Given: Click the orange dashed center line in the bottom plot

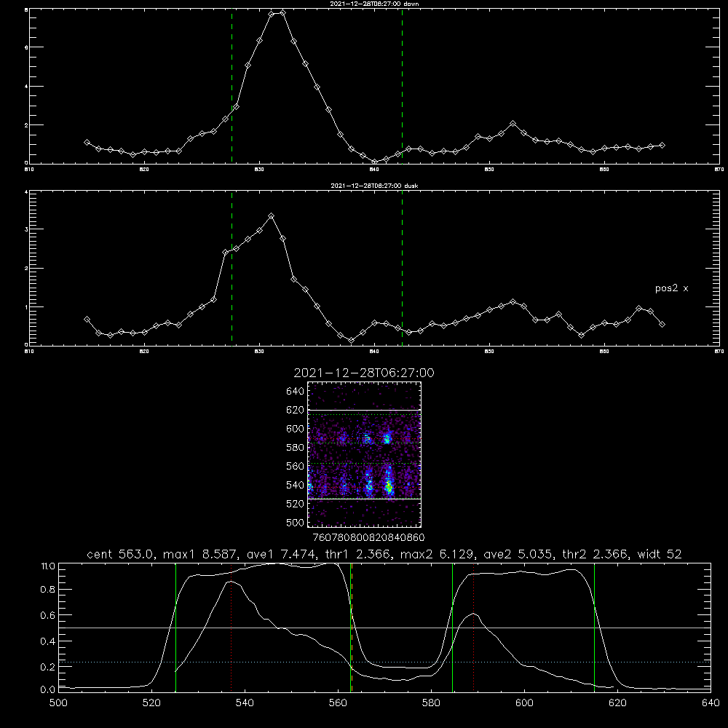Looking at the screenshot, I should (x=352, y=628).
